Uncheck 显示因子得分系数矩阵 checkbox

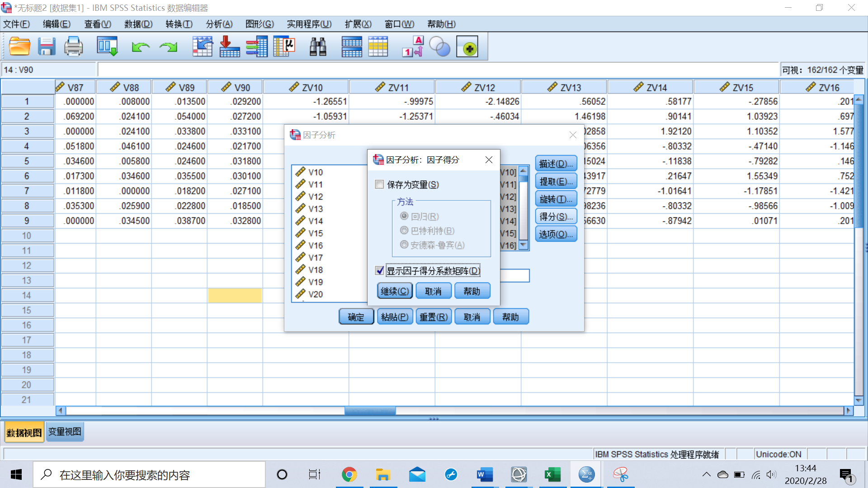pyautogui.click(x=380, y=271)
